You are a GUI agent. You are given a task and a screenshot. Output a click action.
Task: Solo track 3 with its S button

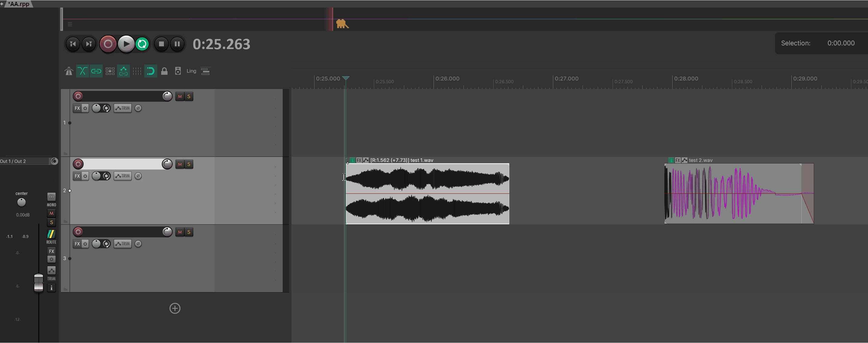pos(189,232)
